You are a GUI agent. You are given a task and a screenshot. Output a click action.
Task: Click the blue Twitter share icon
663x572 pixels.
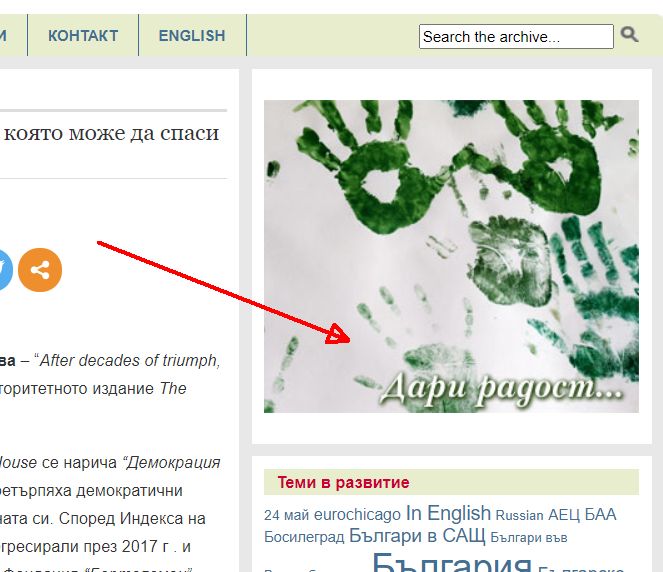click(4, 270)
